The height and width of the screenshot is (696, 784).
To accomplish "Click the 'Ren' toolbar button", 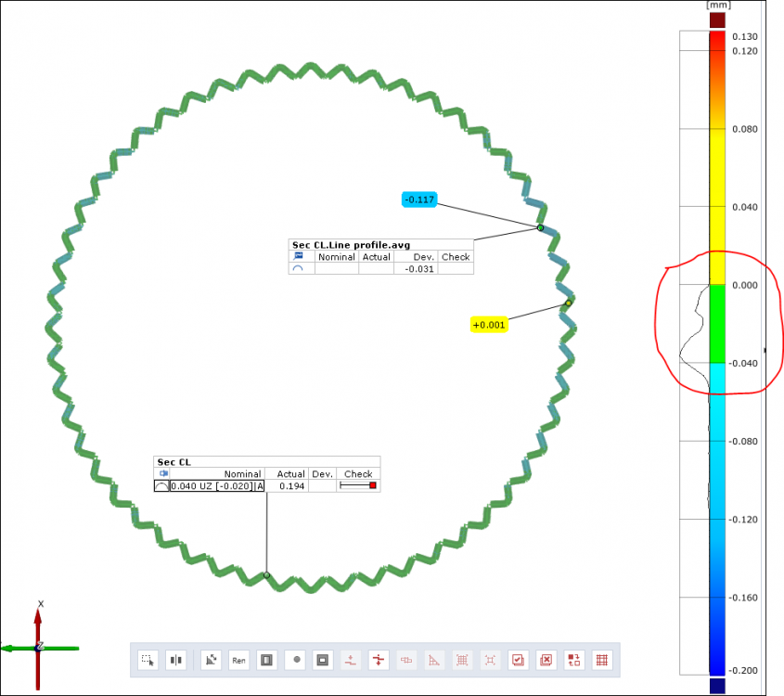I will click(x=238, y=660).
